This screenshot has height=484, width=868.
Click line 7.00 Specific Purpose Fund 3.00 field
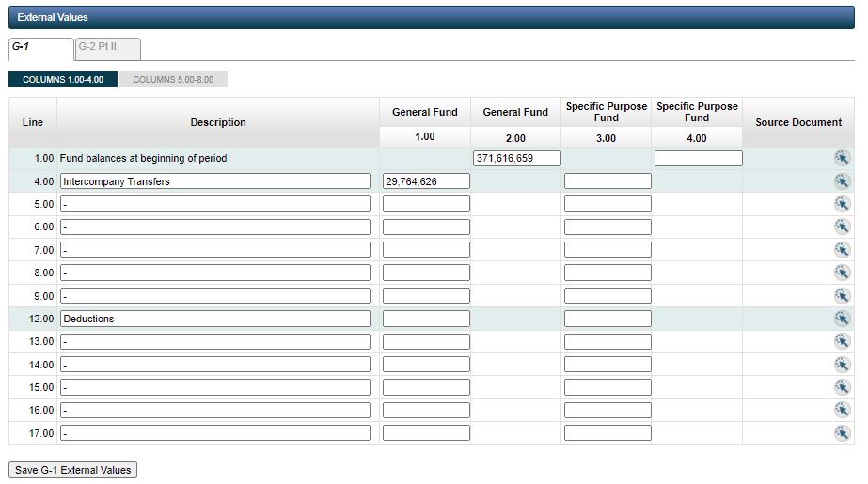[608, 249]
